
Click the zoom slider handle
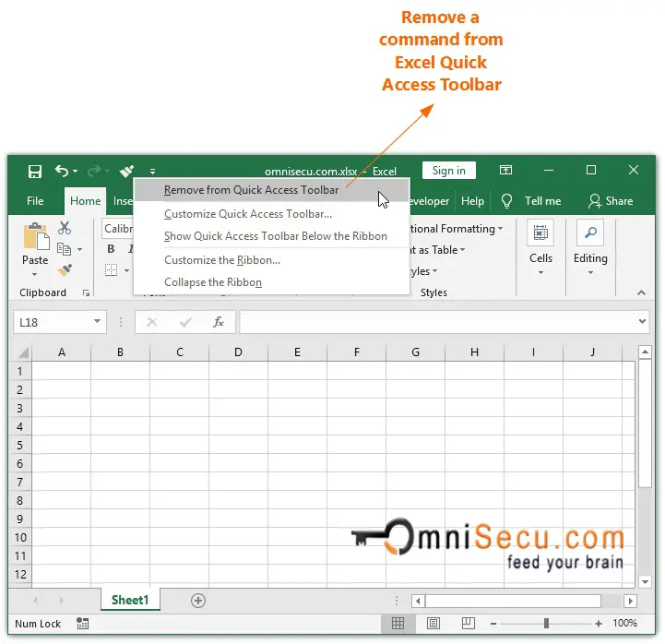tap(546, 623)
